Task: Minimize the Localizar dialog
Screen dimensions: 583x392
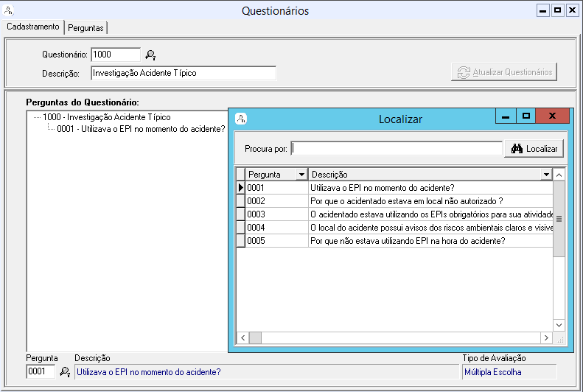Action: (x=506, y=116)
